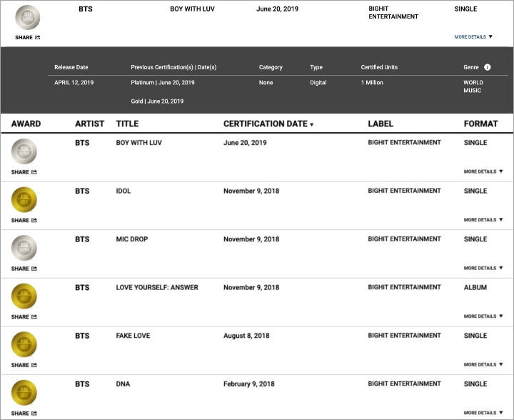The width and height of the screenshot is (514, 420).
Task: Click the BTS artist name in DNA row
Action: (x=82, y=384)
